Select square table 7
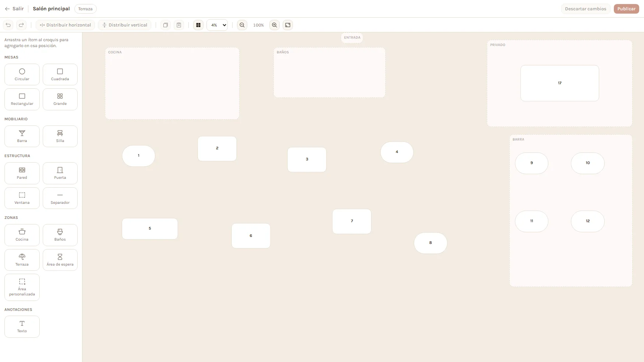The height and width of the screenshot is (362, 644). pyautogui.click(x=352, y=221)
